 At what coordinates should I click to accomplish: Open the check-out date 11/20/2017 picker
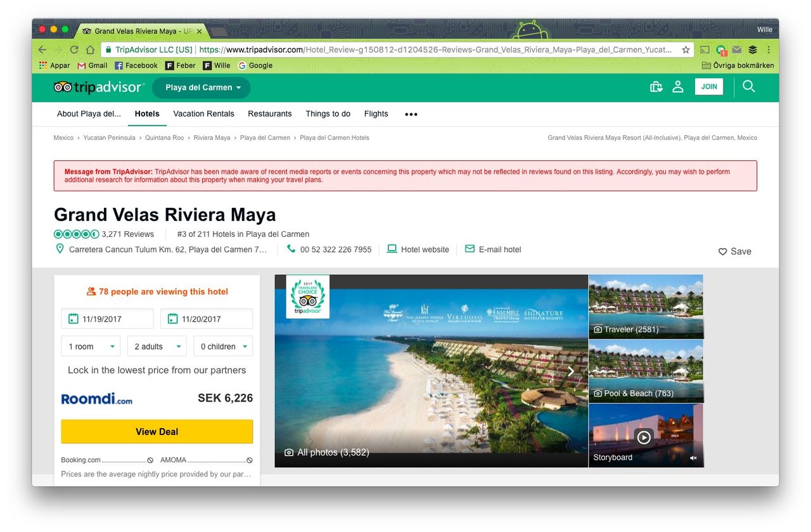[x=207, y=319]
